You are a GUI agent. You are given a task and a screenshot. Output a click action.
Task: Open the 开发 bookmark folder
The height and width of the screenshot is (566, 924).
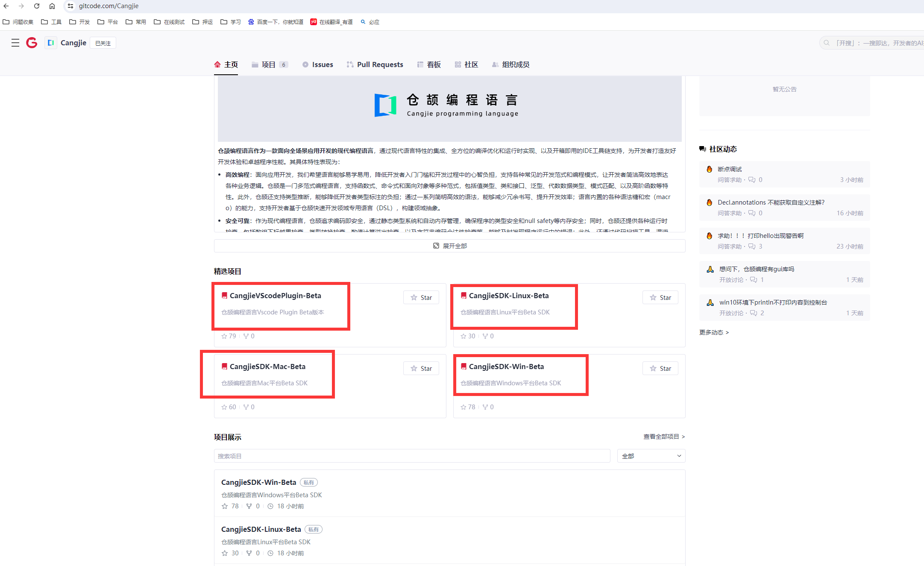pos(79,22)
